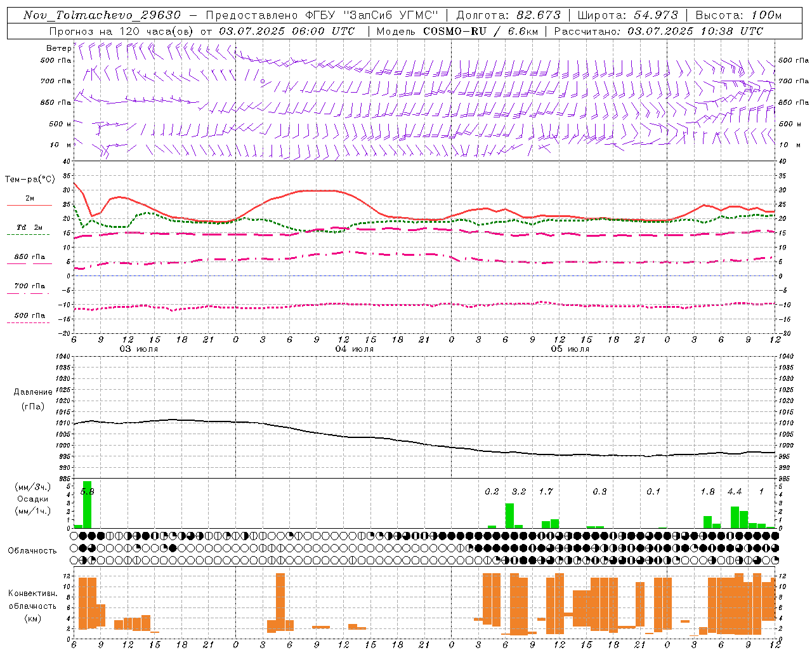The width and height of the screenshot is (812, 650).
Task: Click the date label "05 июля"
Action: coord(570,349)
